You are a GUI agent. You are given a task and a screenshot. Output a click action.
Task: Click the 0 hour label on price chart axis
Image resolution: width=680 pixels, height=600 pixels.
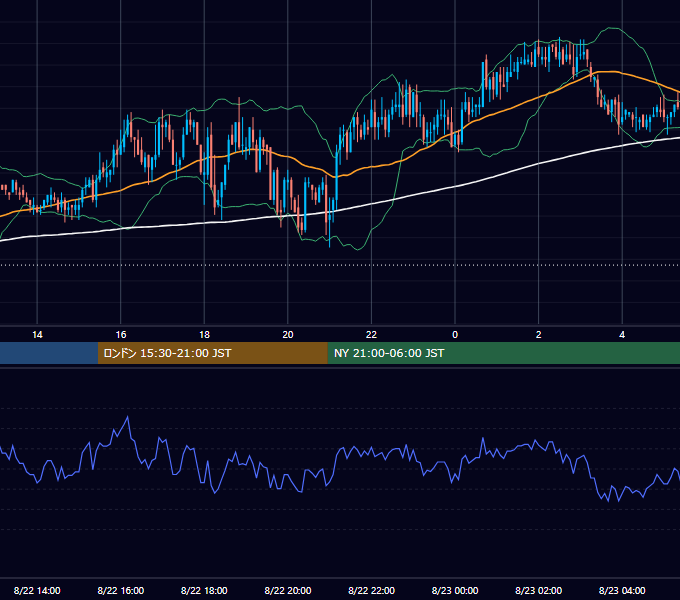coord(455,335)
